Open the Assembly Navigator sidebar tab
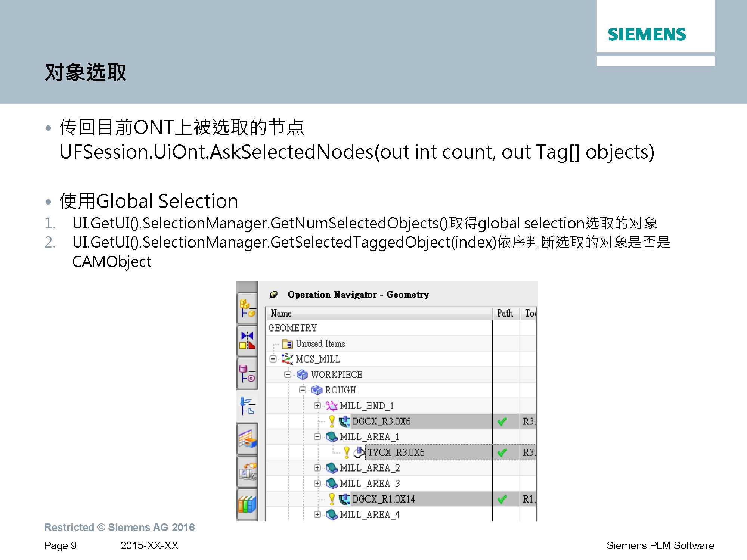 tap(247, 308)
